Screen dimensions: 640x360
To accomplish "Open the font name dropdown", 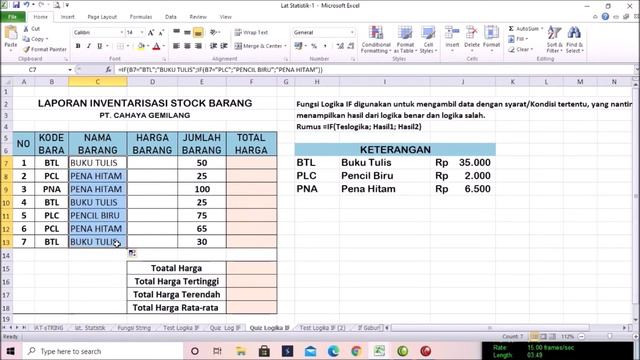I will 122,32.
